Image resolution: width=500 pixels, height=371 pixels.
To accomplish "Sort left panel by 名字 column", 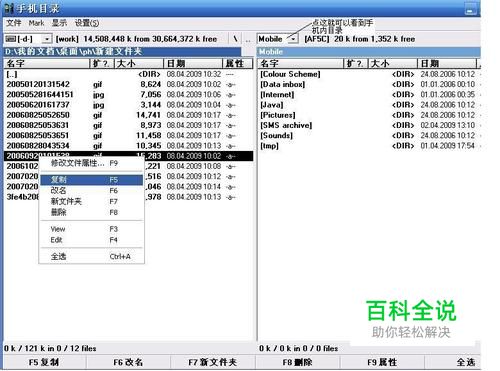I will coord(47,63).
